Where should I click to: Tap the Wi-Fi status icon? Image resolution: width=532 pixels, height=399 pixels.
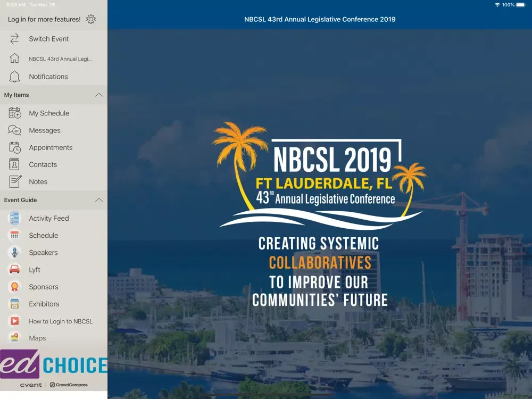(497, 5)
